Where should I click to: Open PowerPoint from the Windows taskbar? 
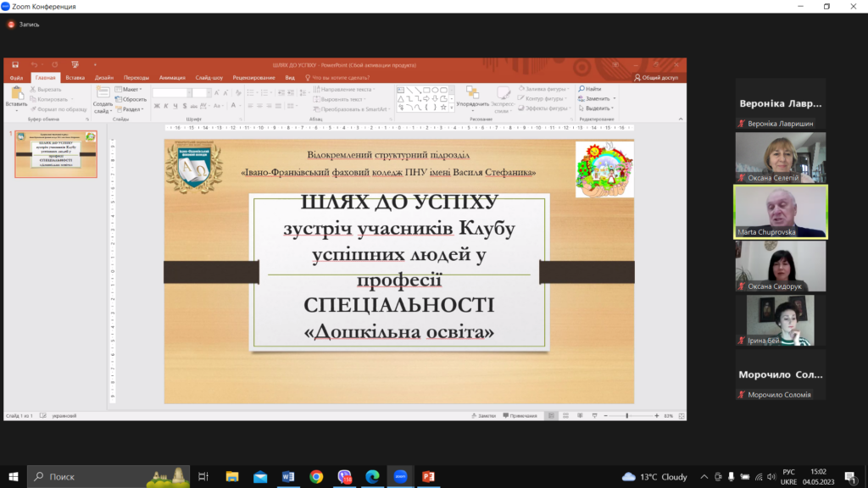pos(427,477)
